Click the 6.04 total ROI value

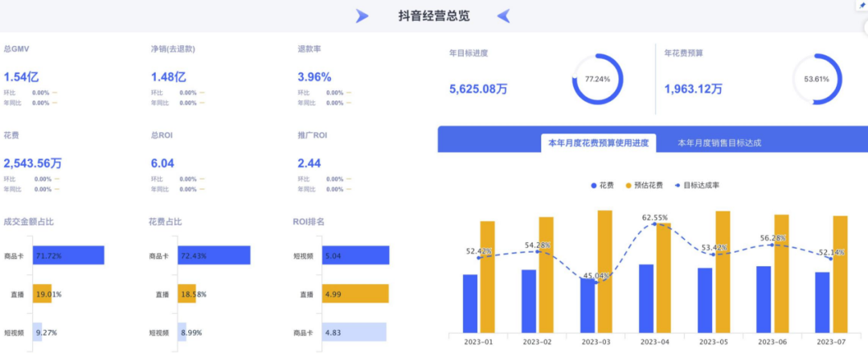(x=162, y=163)
